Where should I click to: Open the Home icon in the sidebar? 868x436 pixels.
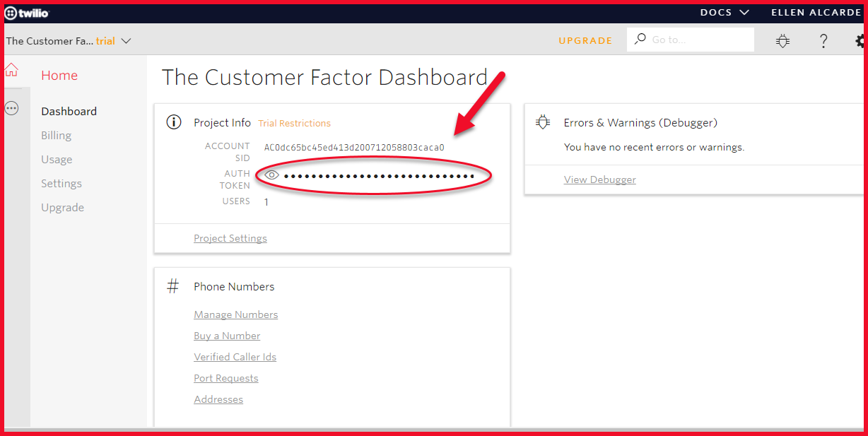pos(11,70)
